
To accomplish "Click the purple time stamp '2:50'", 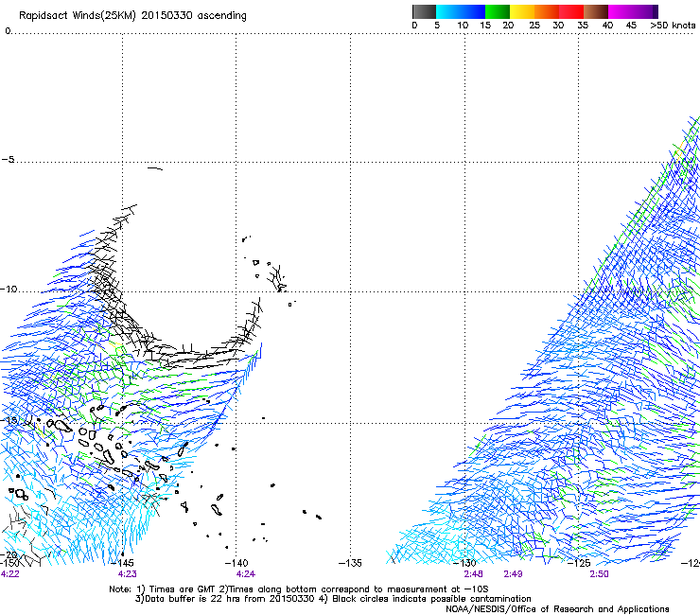I will 599,574.
